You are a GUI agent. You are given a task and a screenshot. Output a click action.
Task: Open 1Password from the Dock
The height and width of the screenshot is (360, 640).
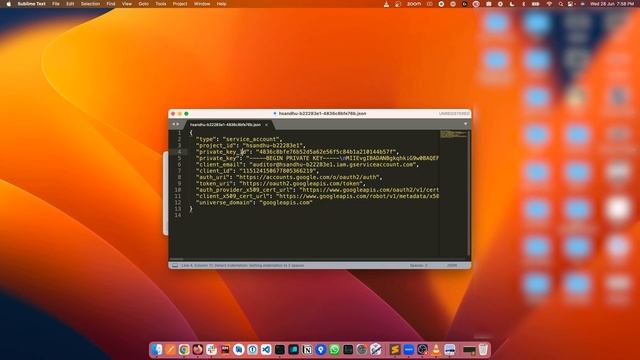coord(252,349)
